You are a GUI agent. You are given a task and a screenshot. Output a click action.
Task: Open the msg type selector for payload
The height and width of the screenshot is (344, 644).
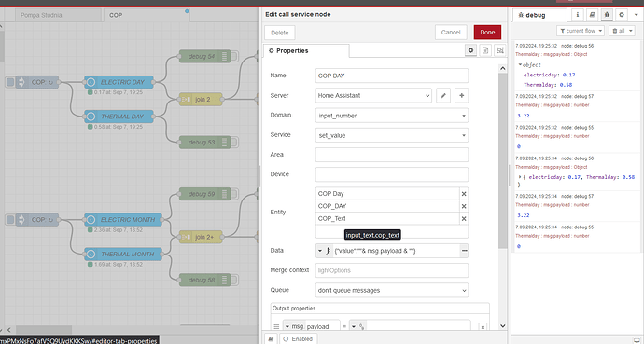pyautogui.click(x=293, y=327)
